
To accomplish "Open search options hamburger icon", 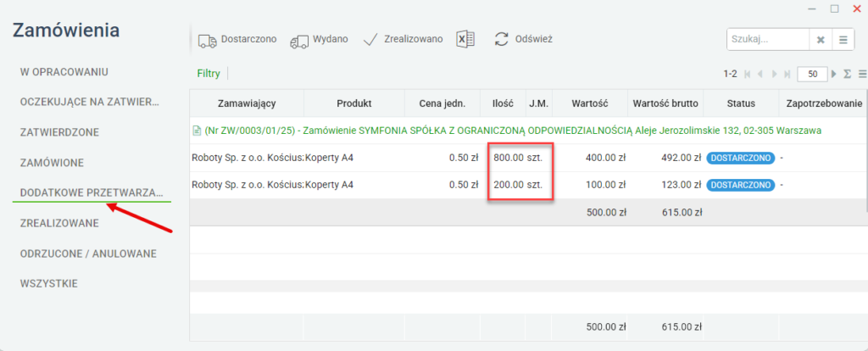I will (843, 40).
